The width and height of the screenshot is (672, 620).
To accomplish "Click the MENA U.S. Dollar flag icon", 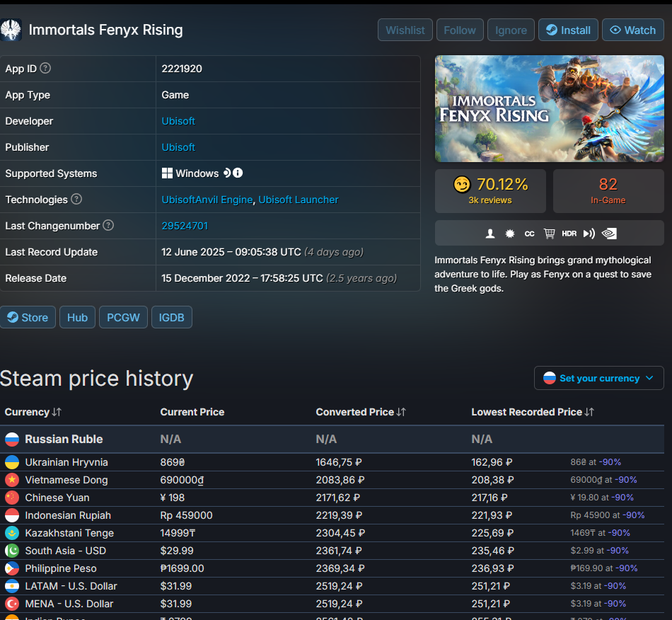I will (x=12, y=604).
